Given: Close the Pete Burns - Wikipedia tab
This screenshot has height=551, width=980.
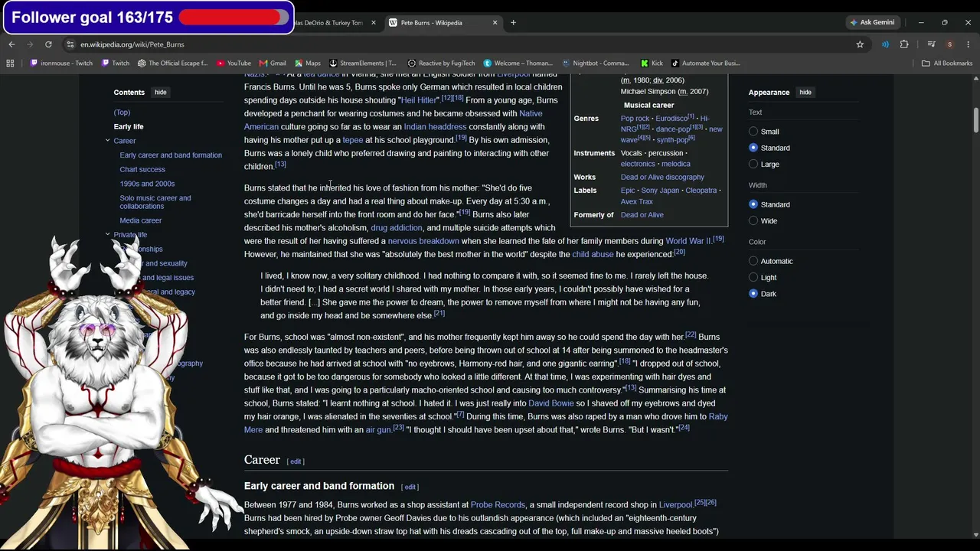Looking at the screenshot, I should (495, 23).
